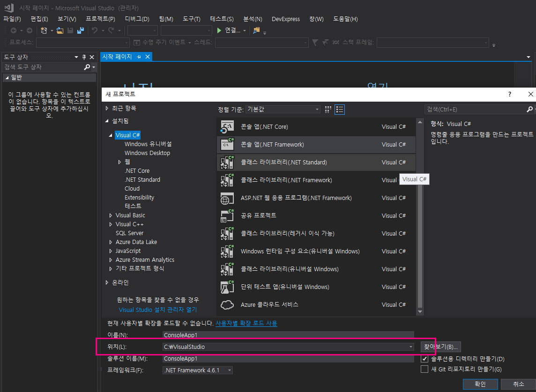The image size is (536, 392).
Task: Expand the Visual Basic tree node
Action: (111, 215)
